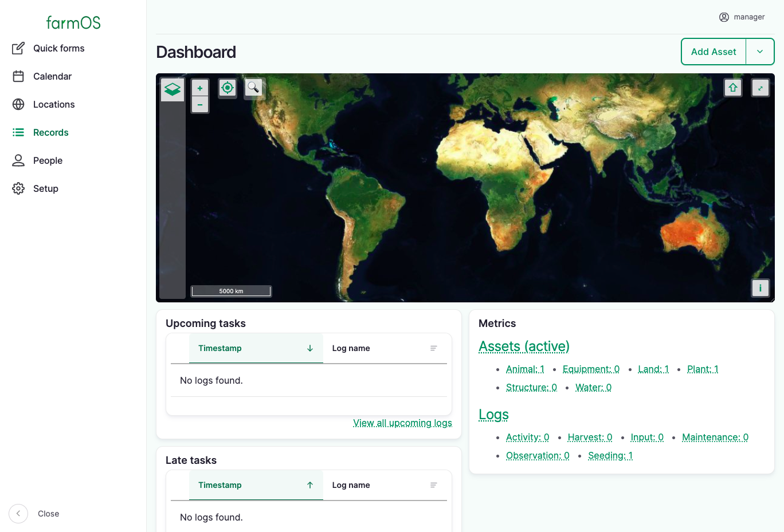The height and width of the screenshot is (532, 784).
Task: Show map attribution info
Action: 761,288
